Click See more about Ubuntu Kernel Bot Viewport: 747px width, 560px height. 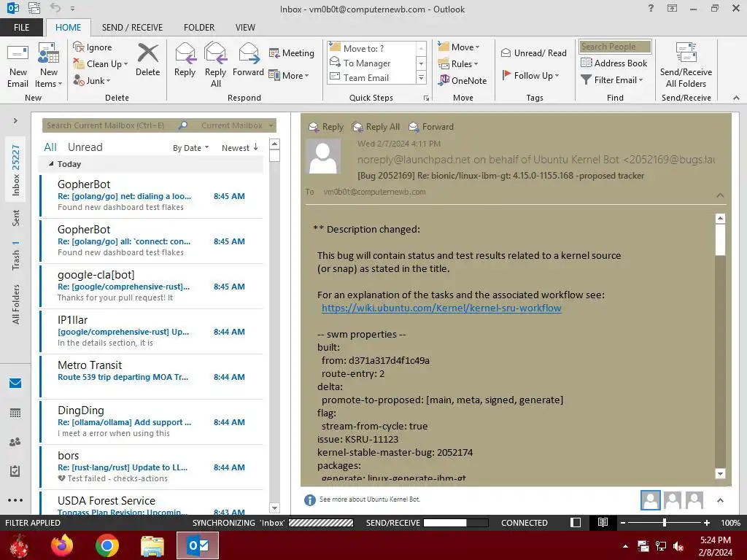pos(370,499)
